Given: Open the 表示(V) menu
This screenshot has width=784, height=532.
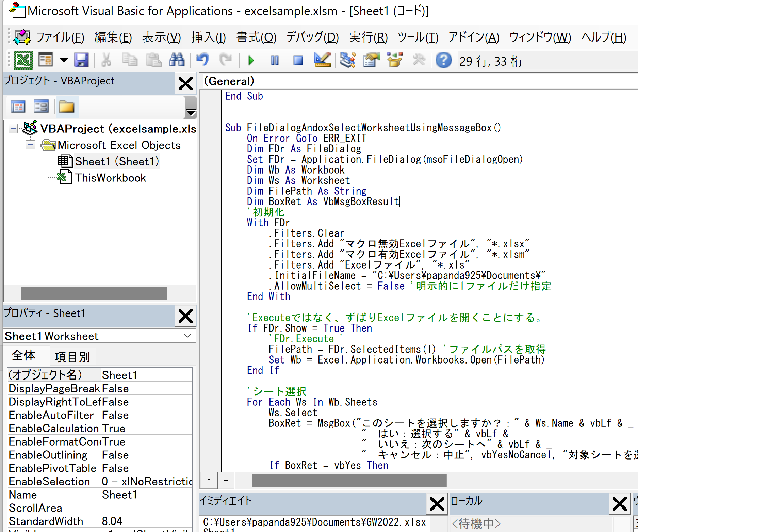Looking at the screenshot, I should click(162, 37).
